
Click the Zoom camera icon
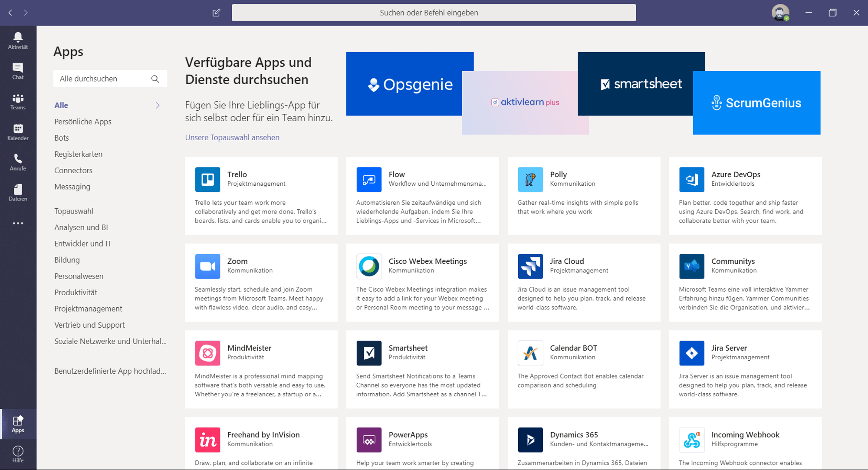(x=207, y=266)
